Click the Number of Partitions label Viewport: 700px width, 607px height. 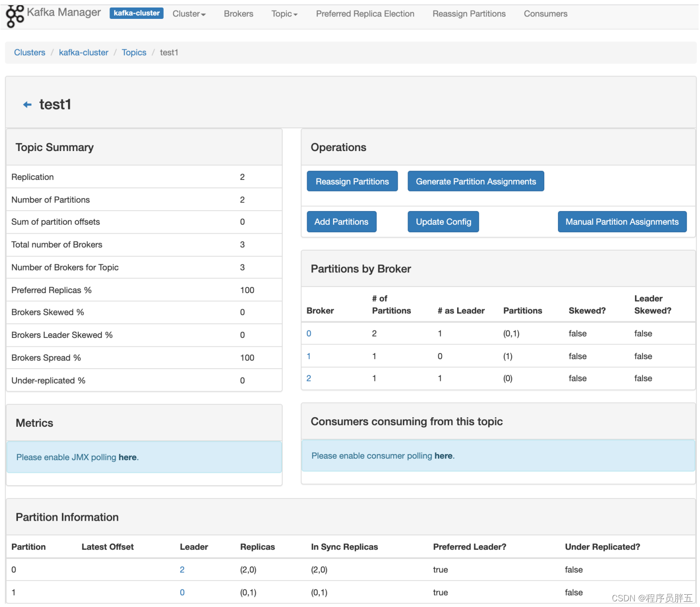[x=50, y=200]
